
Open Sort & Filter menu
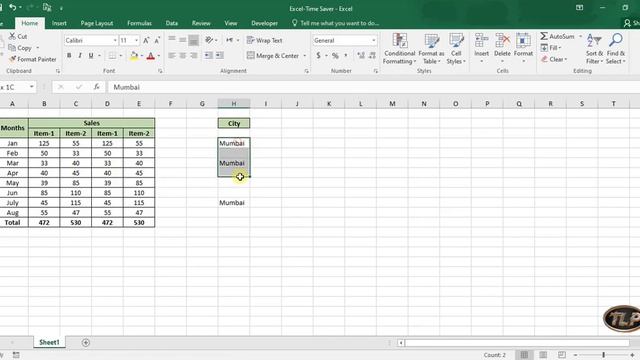click(x=594, y=49)
